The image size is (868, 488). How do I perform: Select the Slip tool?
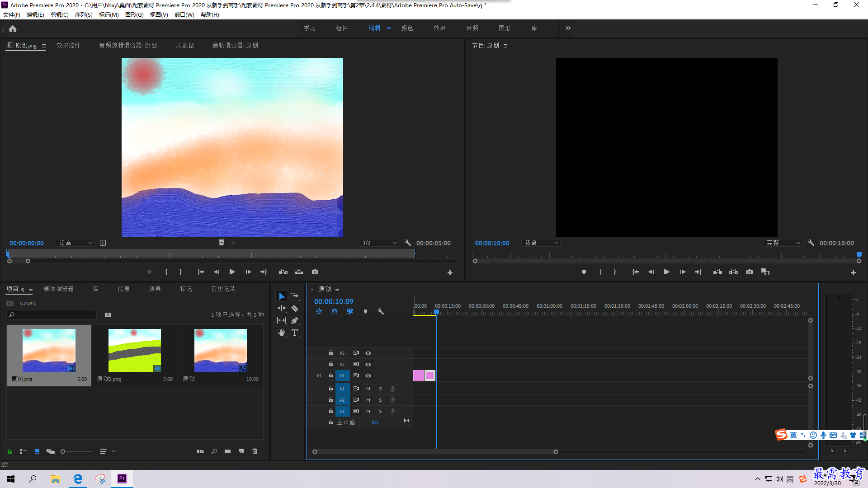pos(282,320)
